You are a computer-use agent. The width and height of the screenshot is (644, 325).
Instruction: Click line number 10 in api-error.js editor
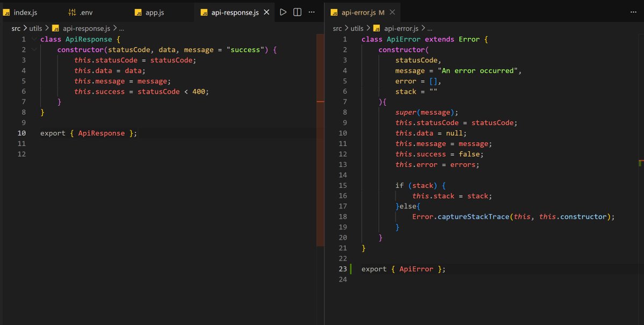coord(343,133)
